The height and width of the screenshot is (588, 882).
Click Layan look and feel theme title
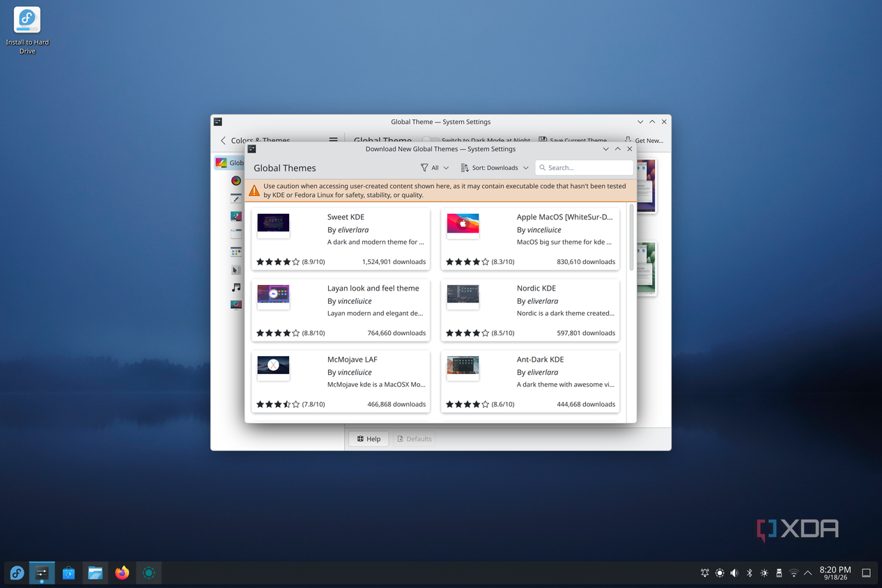373,288
